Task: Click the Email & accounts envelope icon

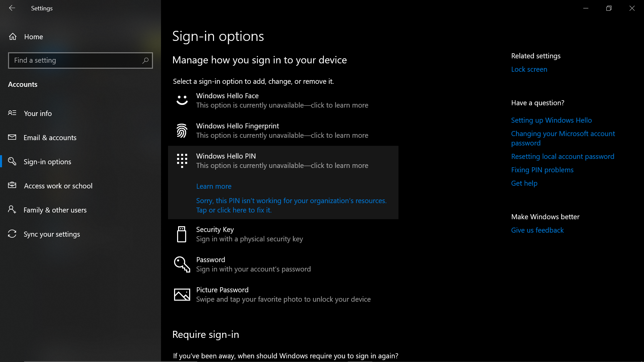Action: 12,137
